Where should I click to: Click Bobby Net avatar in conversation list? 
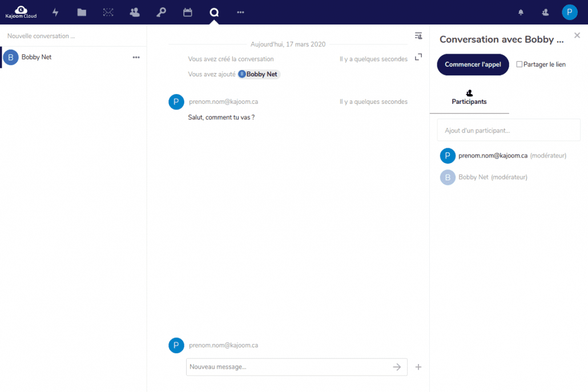[11, 57]
